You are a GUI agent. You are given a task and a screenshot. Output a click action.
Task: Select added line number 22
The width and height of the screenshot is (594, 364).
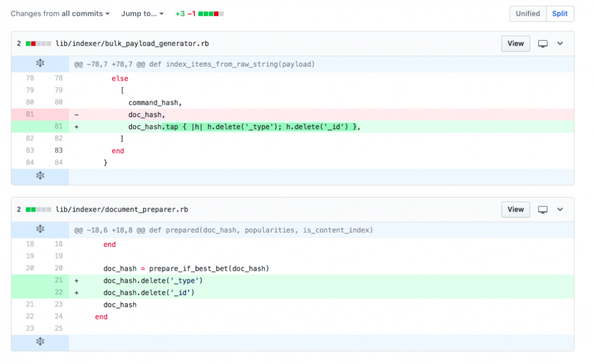59,292
